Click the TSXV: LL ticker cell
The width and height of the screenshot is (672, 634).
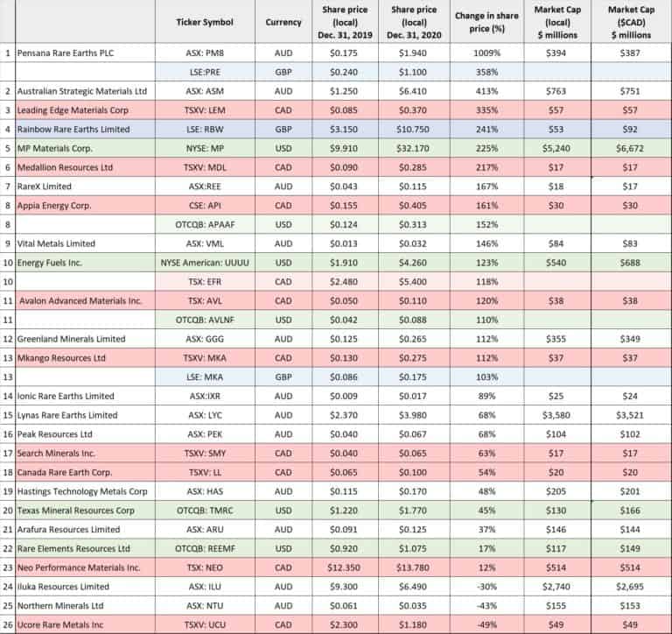coord(205,472)
